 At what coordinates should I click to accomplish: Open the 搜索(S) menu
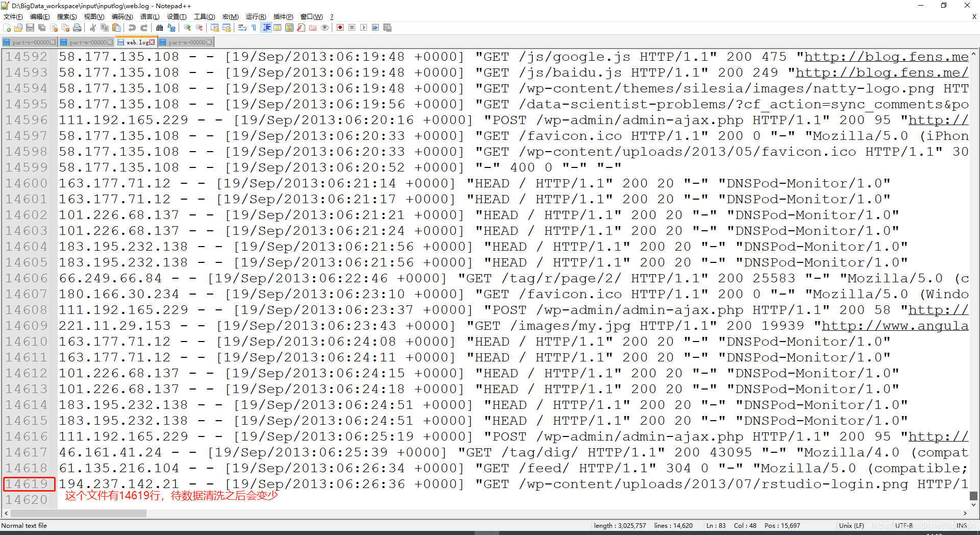tap(67, 17)
